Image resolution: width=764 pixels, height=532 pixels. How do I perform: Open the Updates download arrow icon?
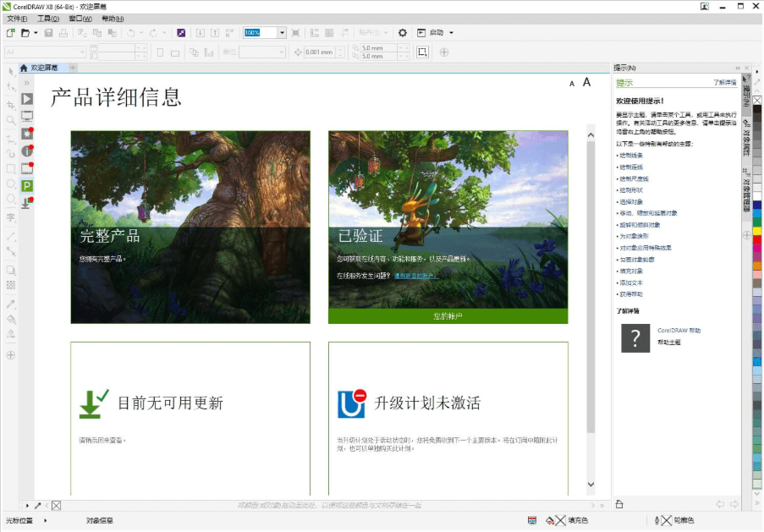27,202
